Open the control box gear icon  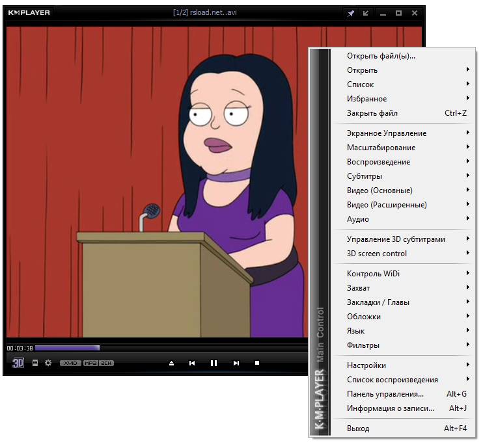tap(48, 363)
